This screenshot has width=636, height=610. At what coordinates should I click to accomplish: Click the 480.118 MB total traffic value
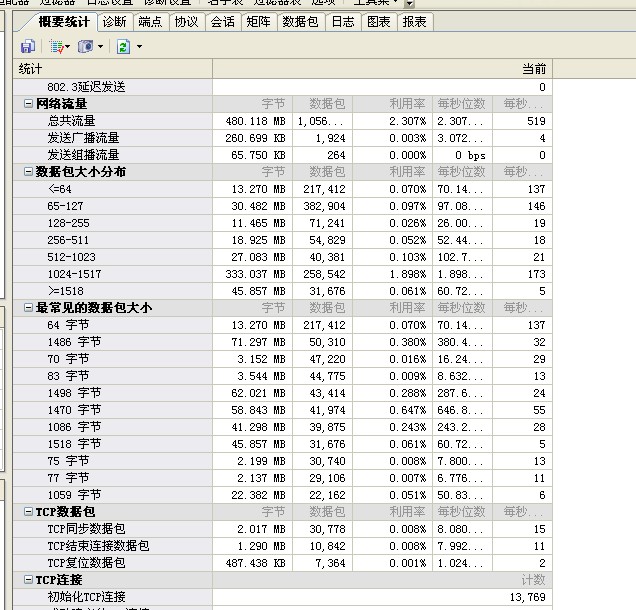pyautogui.click(x=256, y=121)
